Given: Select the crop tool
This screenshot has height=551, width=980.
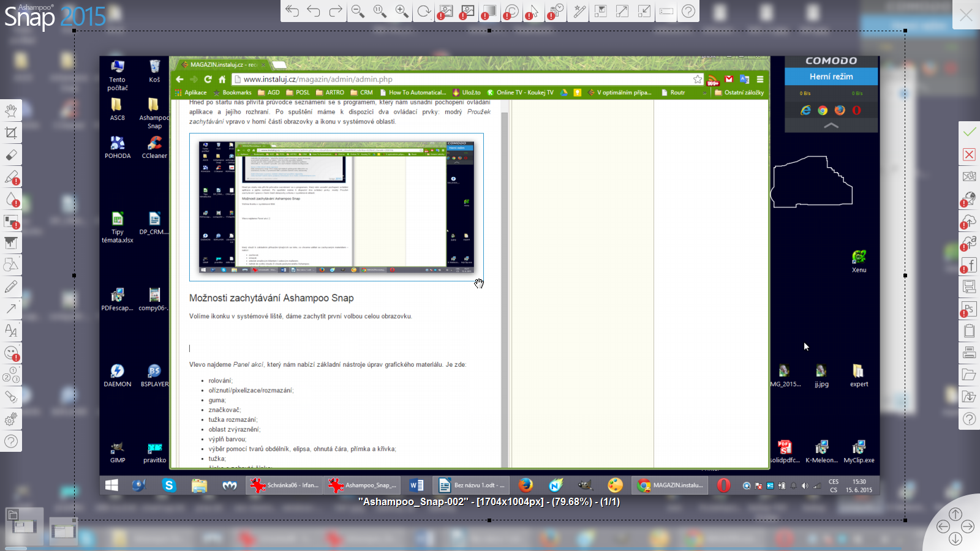Looking at the screenshot, I should tap(11, 133).
